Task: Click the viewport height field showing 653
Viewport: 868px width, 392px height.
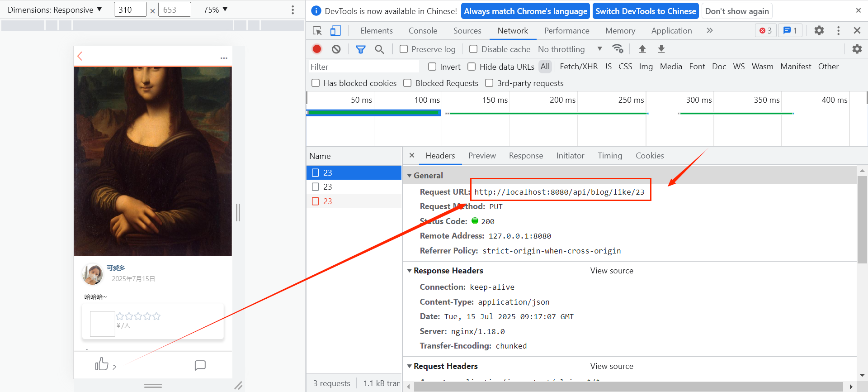Action: tap(175, 10)
